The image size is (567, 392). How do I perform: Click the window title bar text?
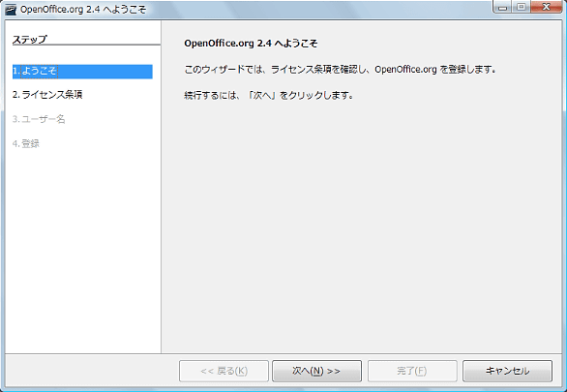click(x=83, y=10)
